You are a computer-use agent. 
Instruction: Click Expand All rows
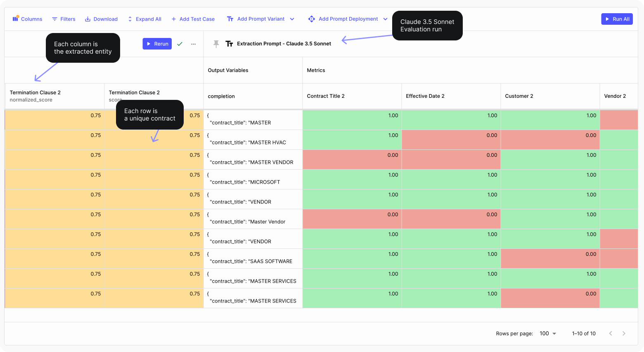[x=144, y=19]
